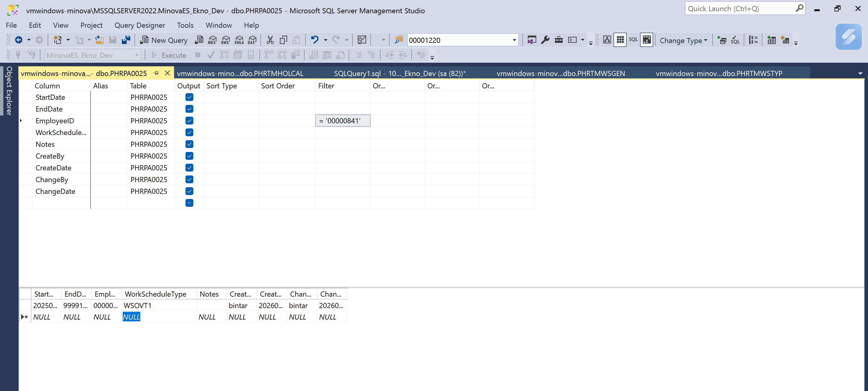868x391 pixels.
Task: Click the MDX query toolbar icon
Action: [212, 40]
